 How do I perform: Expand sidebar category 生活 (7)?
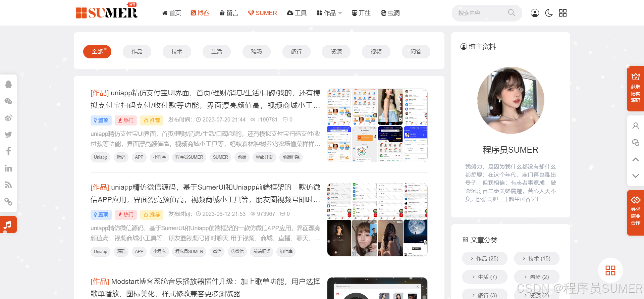tap(485, 277)
